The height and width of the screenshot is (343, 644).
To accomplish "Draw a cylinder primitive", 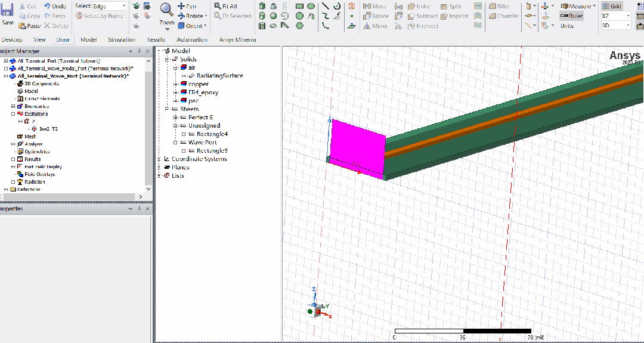I will (262, 16).
